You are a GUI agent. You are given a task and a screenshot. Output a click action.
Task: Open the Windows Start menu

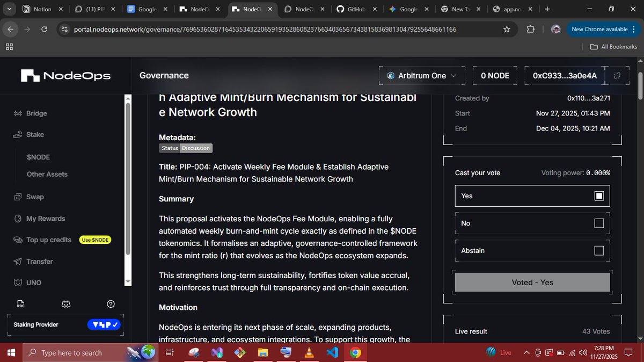coord(11,353)
